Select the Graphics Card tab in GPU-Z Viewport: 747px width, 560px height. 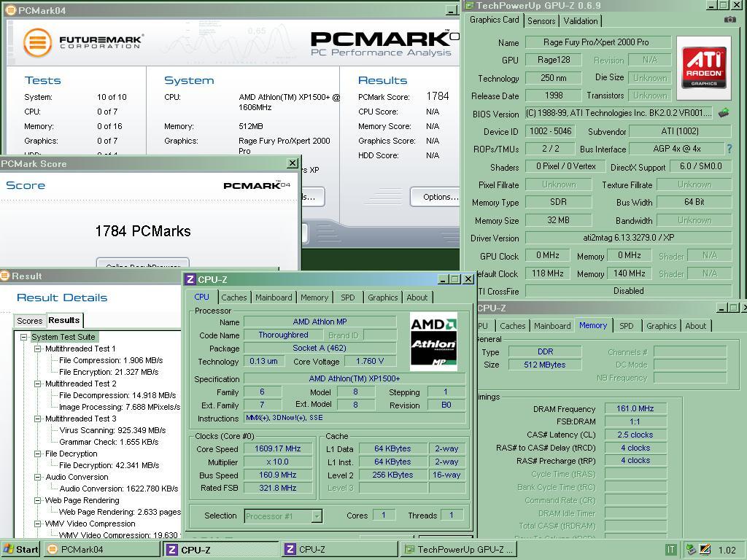494,20
